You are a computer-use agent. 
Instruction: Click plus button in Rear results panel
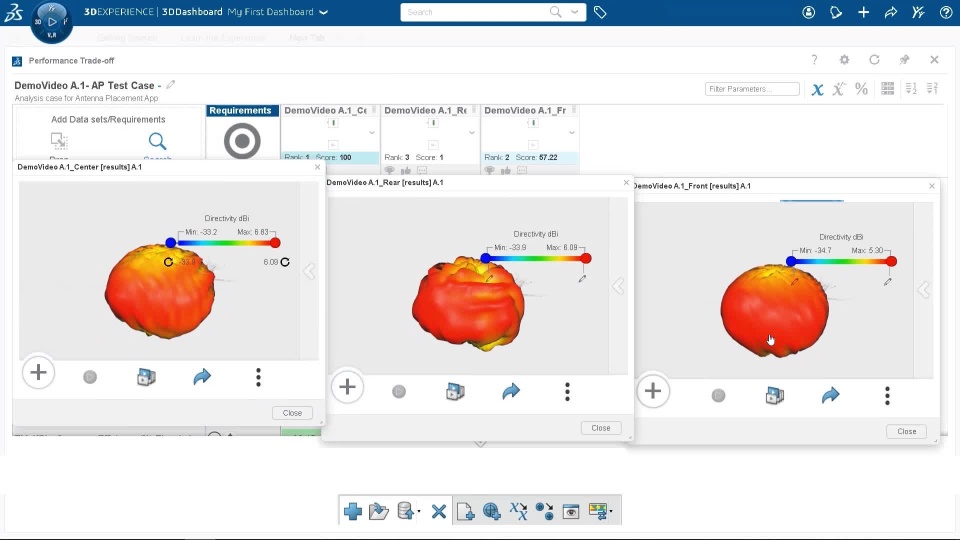tap(347, 386)
